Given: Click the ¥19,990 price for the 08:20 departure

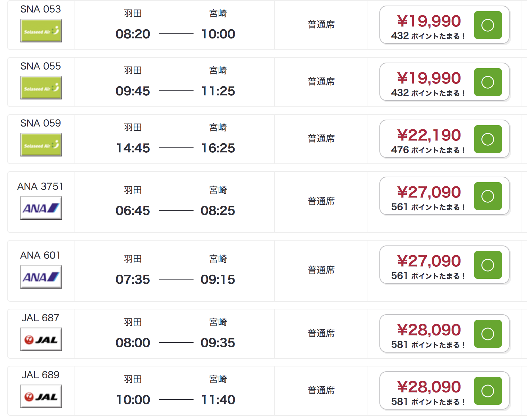Looking at the screenshot, I should coord(429,21).
